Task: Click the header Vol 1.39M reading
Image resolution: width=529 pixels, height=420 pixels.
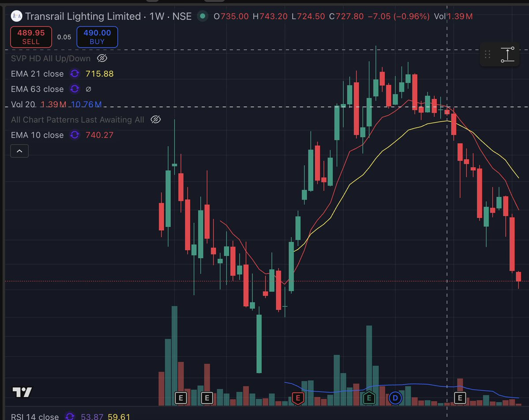Action: [x=453, y=16]
